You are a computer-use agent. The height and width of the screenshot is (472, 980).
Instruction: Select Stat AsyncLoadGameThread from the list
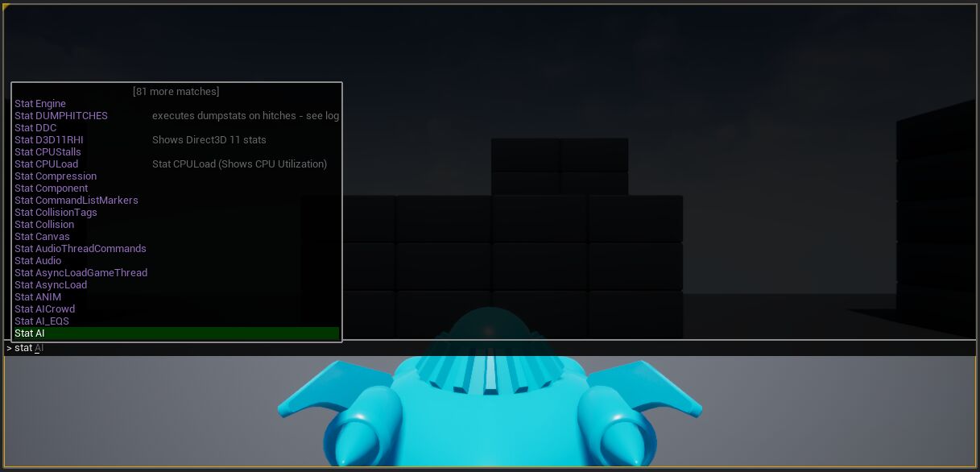pyautogui.click(x=81, y=272)
